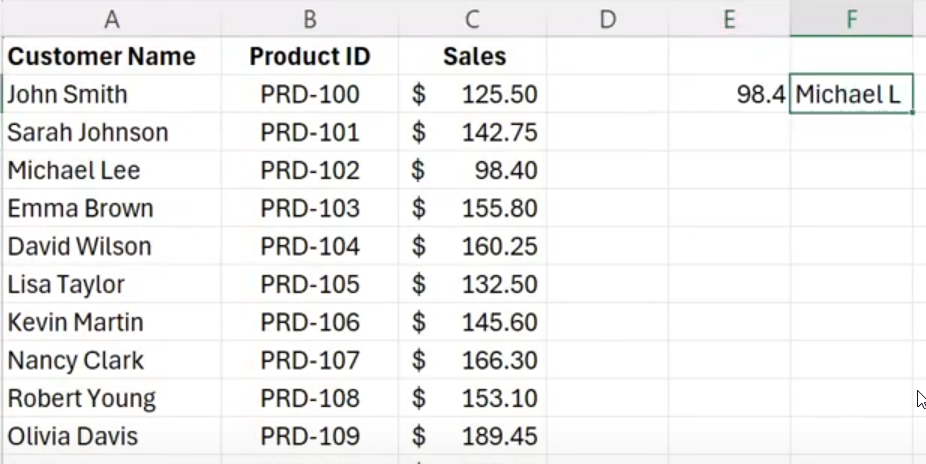Select the Sales header cell

tap(474, 56)
